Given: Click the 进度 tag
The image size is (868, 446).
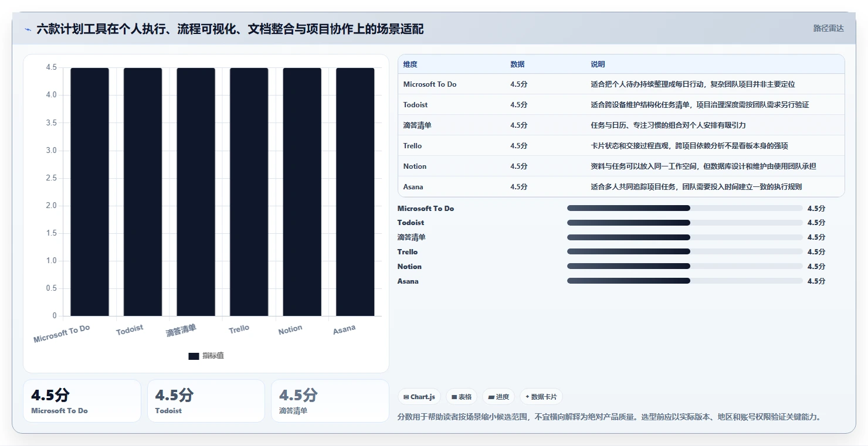Looking at the screenshot, I should (499, 397).
